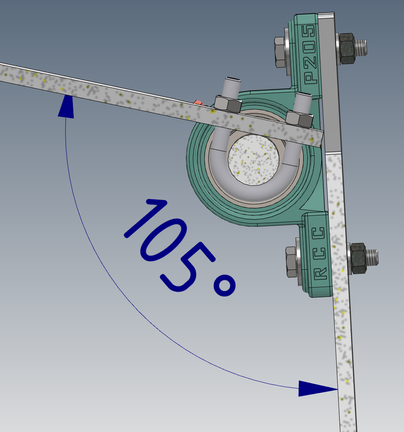Pick the upper left silver bolt head
This screenshot has height=432, width=404.
point(280,52)
